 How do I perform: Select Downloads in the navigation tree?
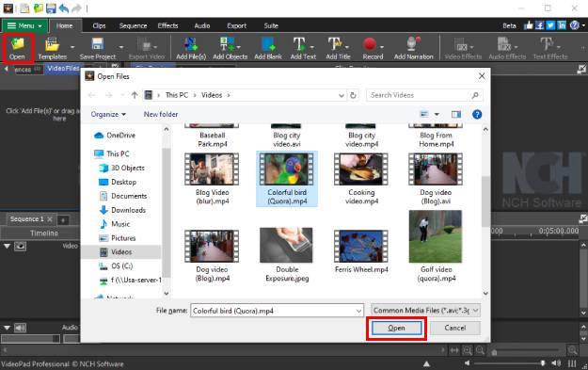(x=128, y=210)
